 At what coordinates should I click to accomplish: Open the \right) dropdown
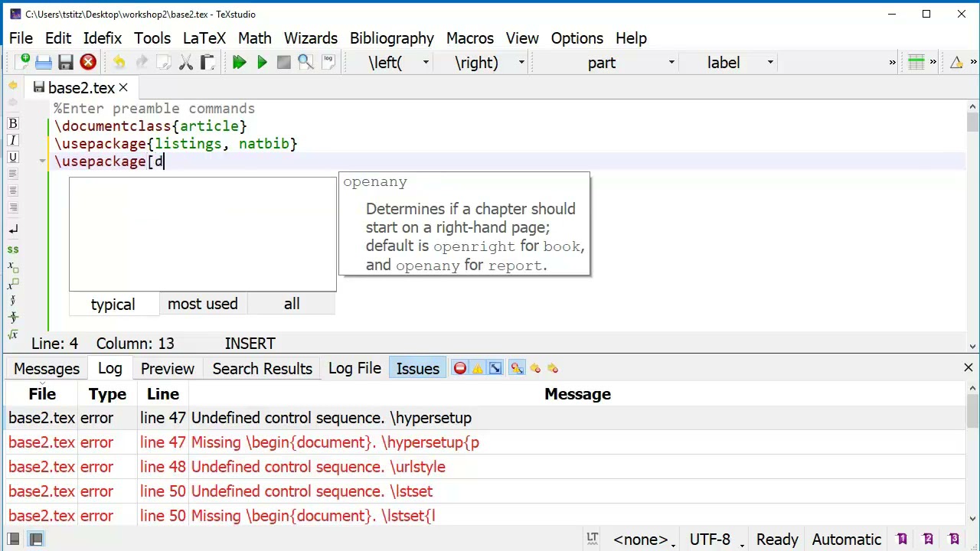(x=521, y=63)
